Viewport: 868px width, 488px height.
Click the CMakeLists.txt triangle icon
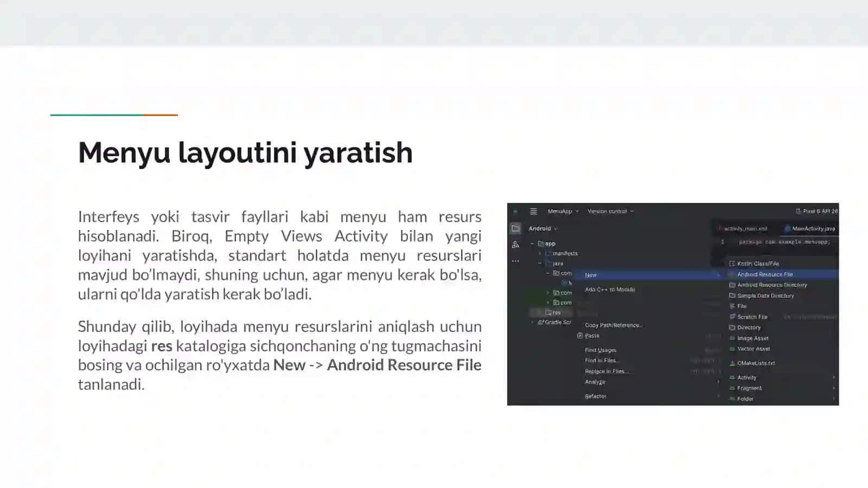pyautogui.click(x=732, y=363)
